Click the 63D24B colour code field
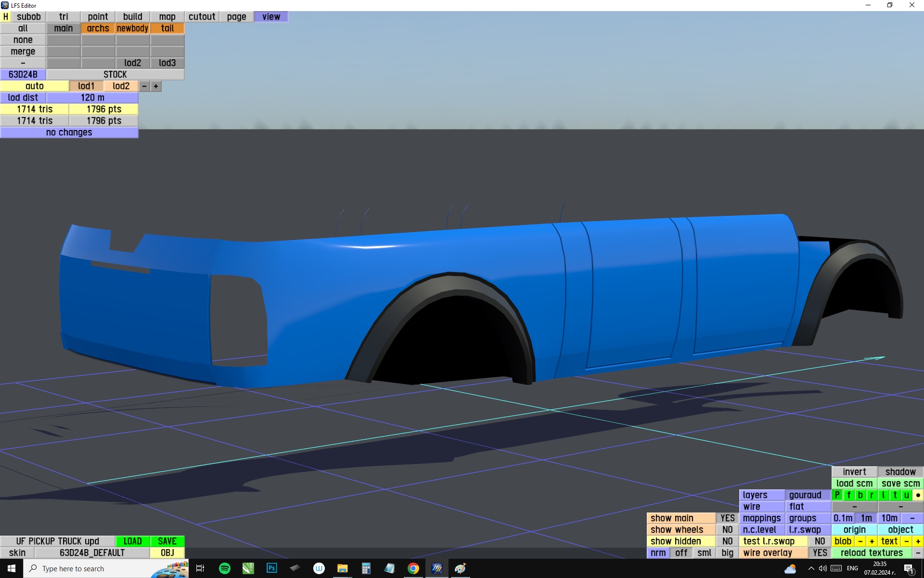This screenshot has height=578, width=924. coord(23,75)
